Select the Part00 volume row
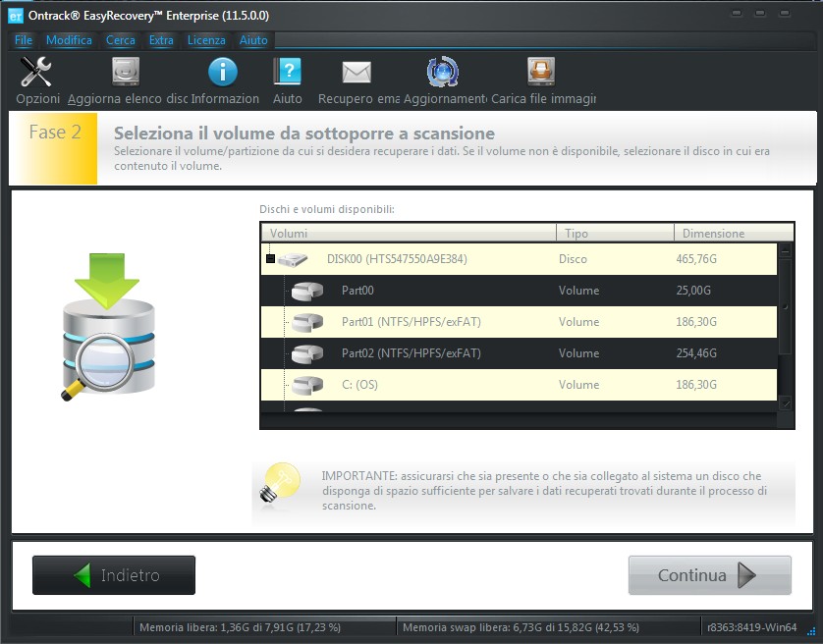Viewport: 823px width, 644px height. pos(519,291)
